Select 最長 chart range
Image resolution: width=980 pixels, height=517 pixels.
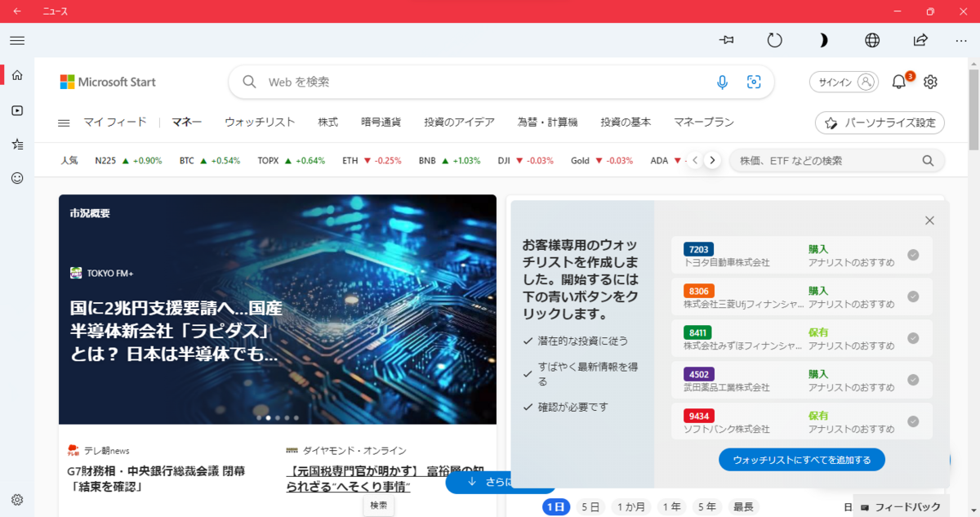pos(743,507)
